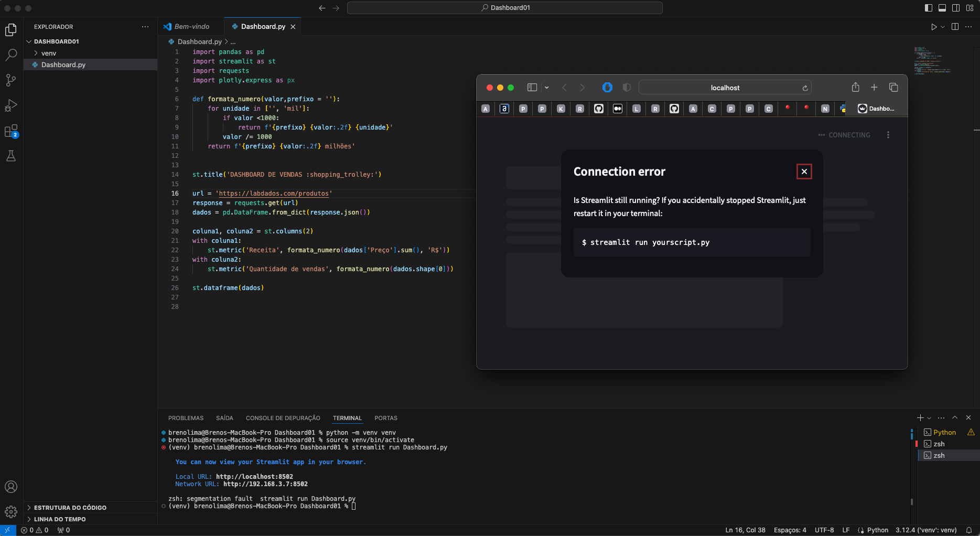This screenshot has width=980, height=536.
Task: Split the editor to the right
Action: click(x=955, y=27)
